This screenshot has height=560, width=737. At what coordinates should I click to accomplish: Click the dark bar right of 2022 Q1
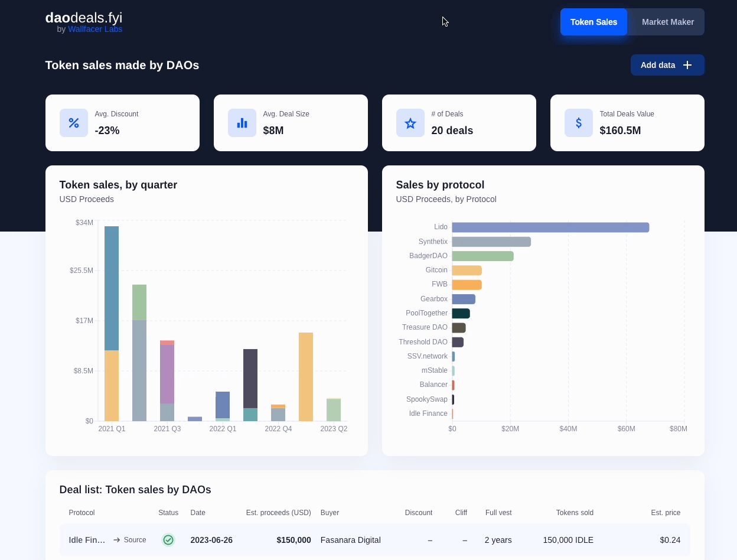[x=250, y=379]
